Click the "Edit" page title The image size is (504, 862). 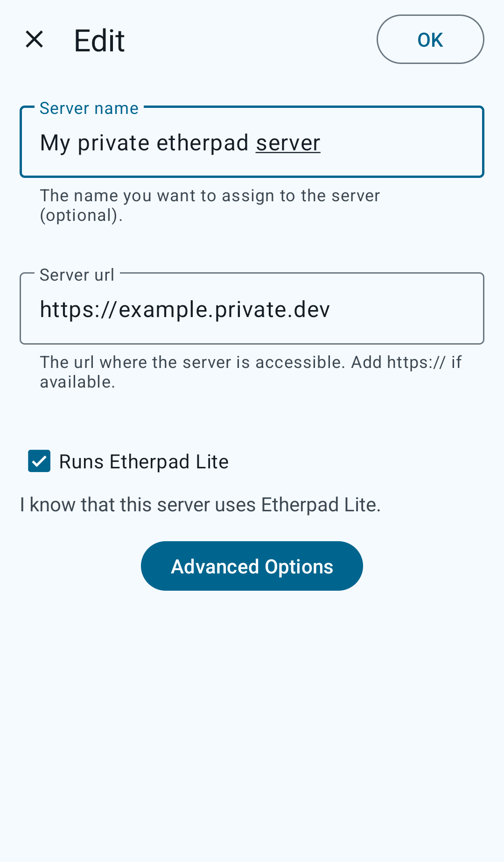(x=99, y=41)
